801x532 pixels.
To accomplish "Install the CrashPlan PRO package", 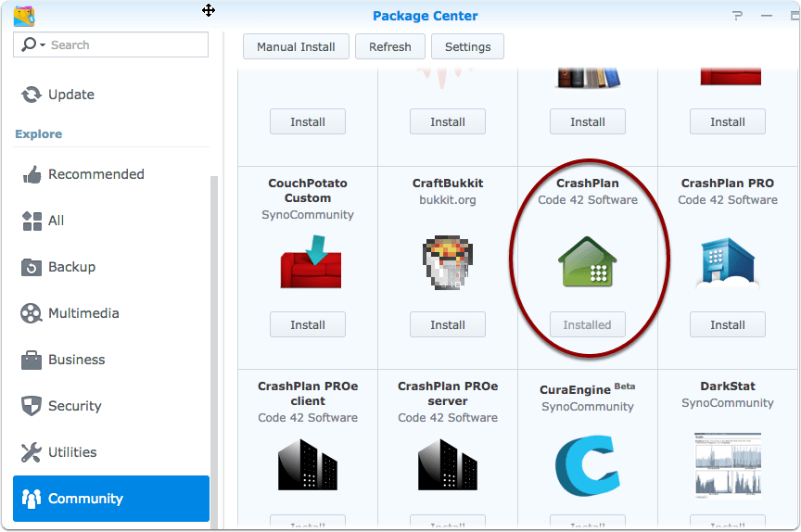I will [x=728, y=324].
